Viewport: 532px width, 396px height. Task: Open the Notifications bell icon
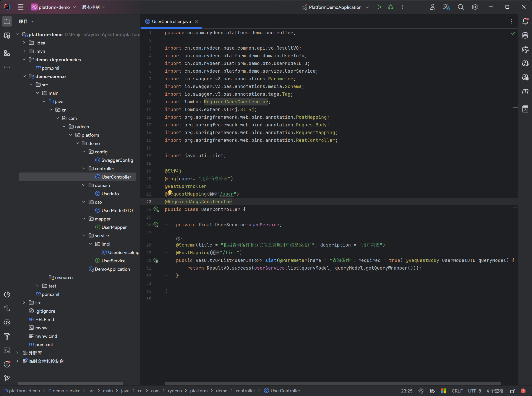coord(525,21)
